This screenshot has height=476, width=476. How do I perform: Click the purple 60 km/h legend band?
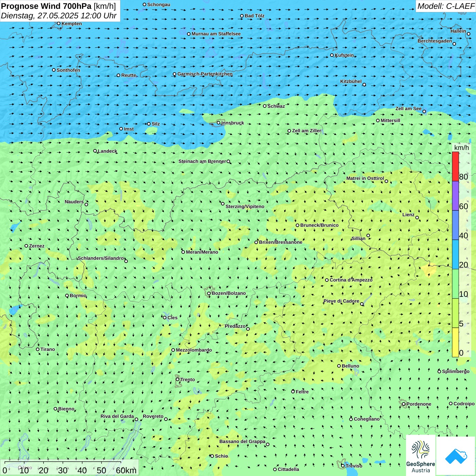[x=455, y=196]
